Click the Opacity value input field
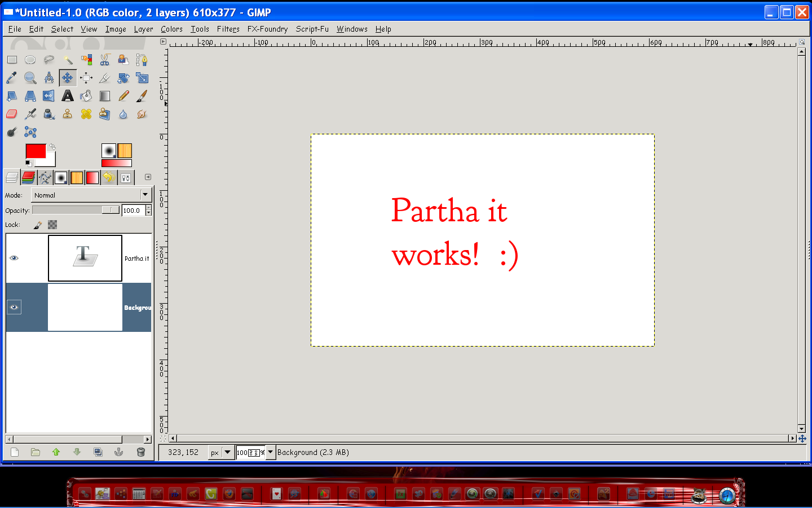The height and width of the screenshot is (508, 812). pyautogui.click(x=134, y=211)
